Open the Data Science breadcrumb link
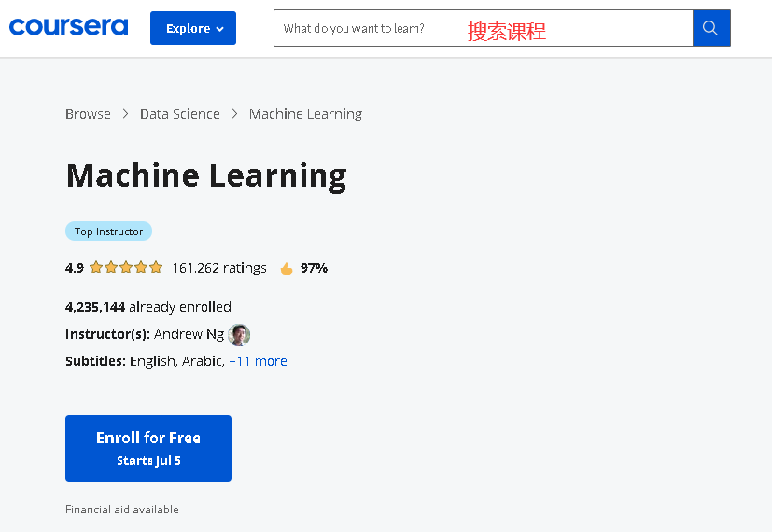The height and width of the screenshot is (532, 772). pyautogui.click(x=180, y=114)
